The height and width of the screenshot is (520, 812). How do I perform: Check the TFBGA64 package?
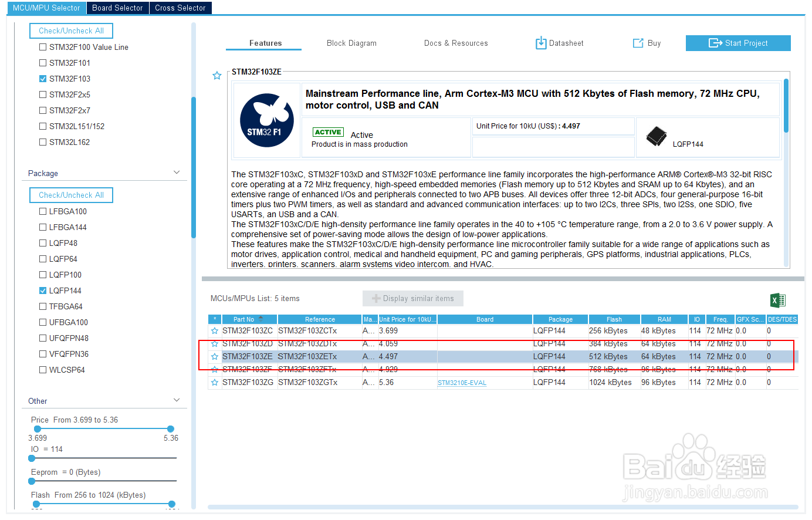click(x=43, y=306)
